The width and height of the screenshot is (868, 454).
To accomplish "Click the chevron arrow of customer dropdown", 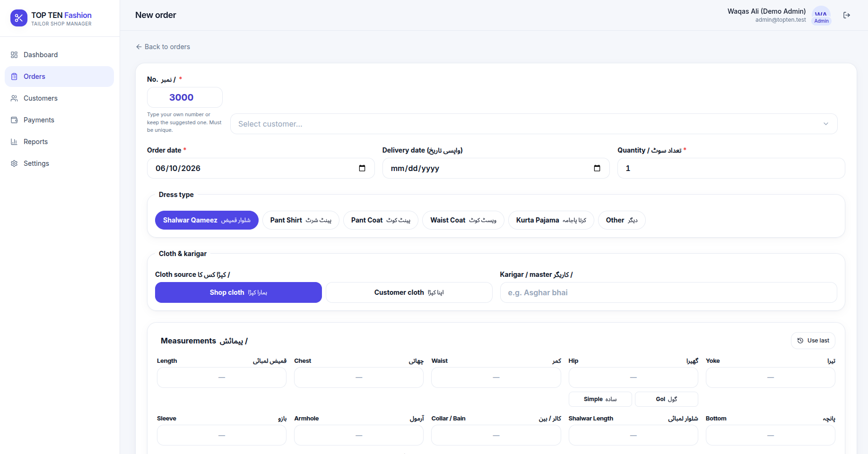I will click(x=826, y=124).
